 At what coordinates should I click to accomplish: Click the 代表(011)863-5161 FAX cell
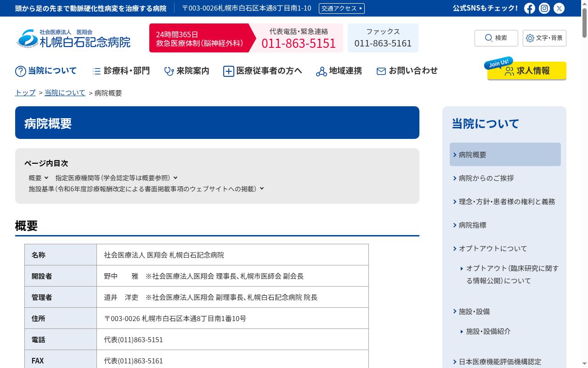coord(232,361)
